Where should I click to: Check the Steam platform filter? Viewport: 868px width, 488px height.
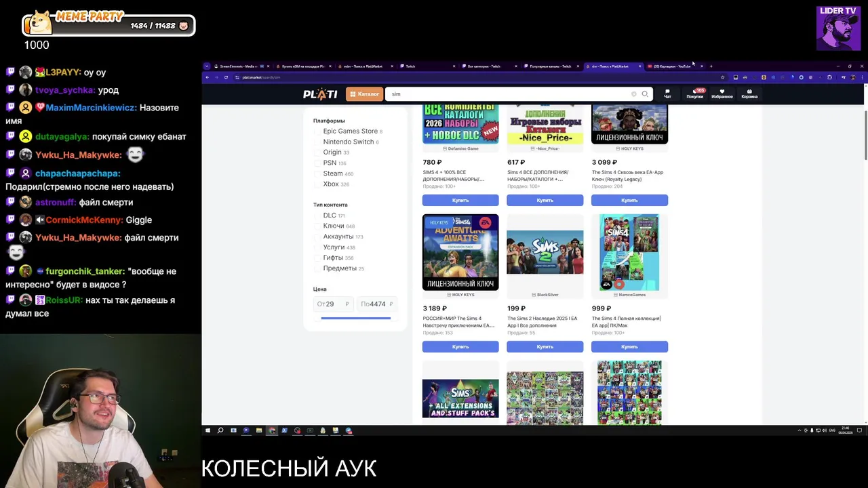click(318, 174)
